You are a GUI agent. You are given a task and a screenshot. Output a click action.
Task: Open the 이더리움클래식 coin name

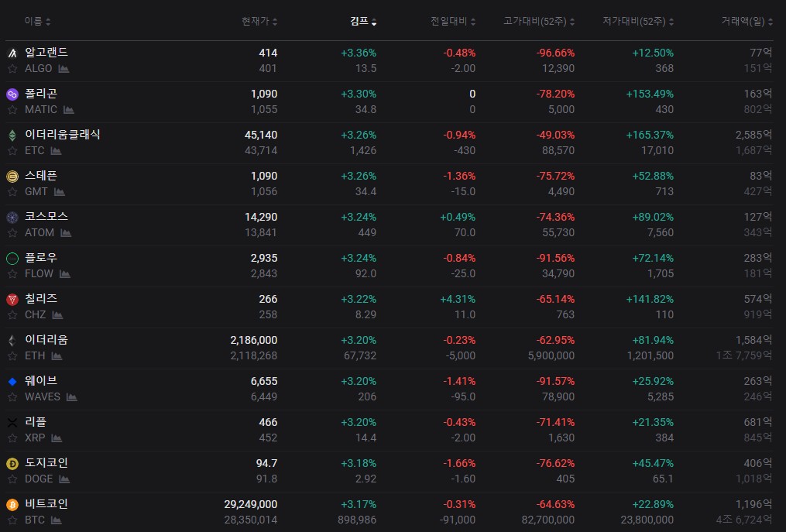63,135
